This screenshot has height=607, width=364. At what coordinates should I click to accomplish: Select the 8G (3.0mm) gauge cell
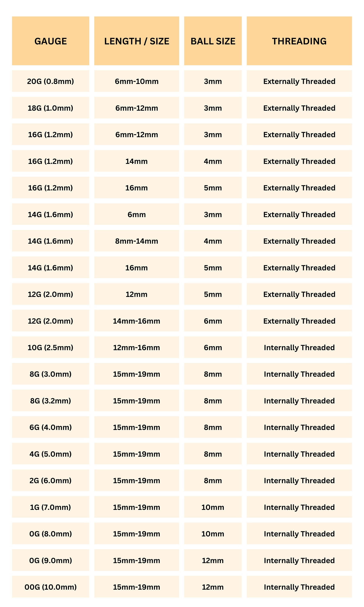pos(51,374)
